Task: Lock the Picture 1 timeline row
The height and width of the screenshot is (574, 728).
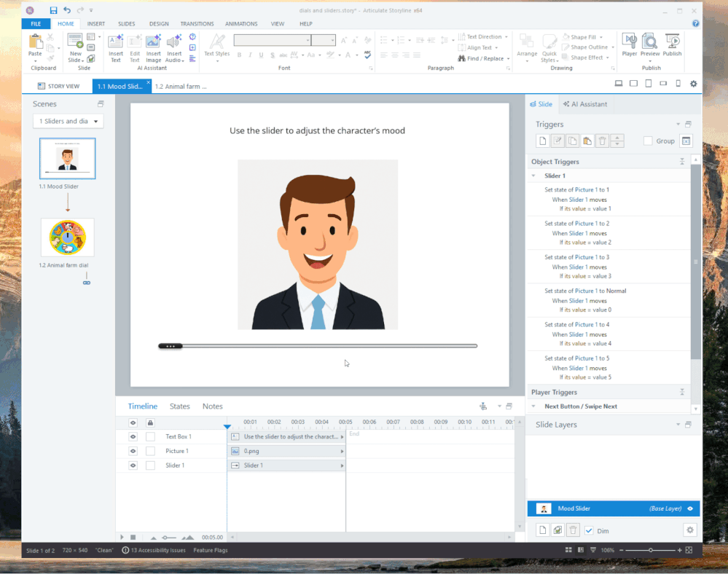Action: 150,451
